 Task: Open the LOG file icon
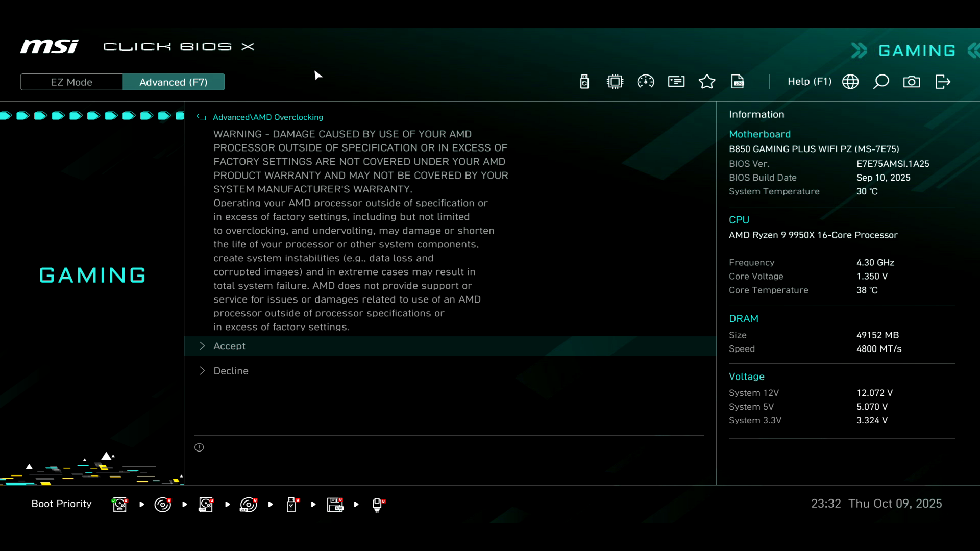[x=738, y=82]
